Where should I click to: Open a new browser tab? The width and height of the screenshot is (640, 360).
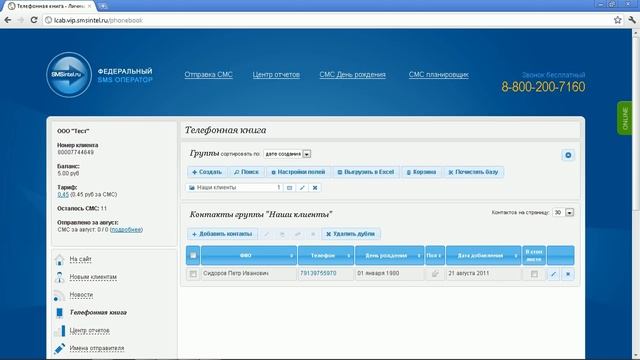[x=102, y=6]
